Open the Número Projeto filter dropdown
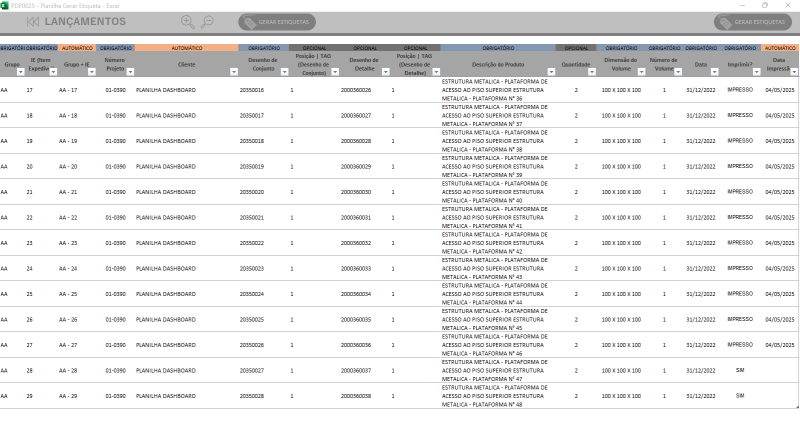The width and height of the screenshot is (800, 424). (129, 70)
